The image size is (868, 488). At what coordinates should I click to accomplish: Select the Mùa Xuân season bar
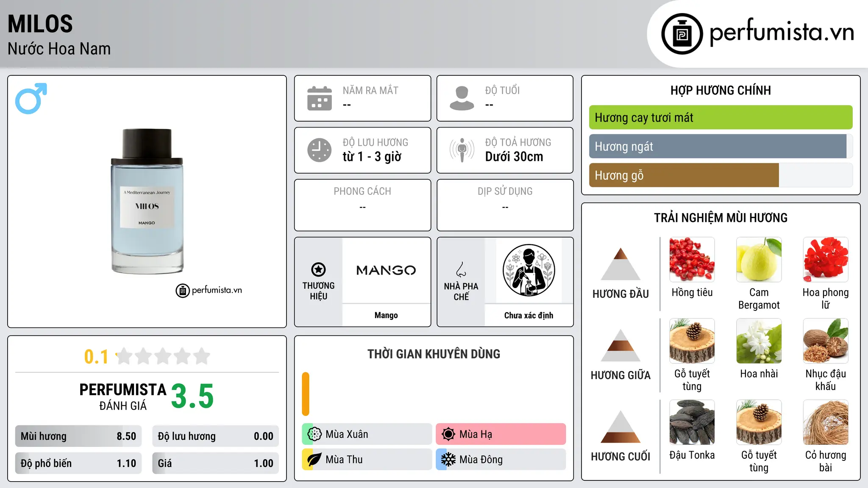(367, 434)
